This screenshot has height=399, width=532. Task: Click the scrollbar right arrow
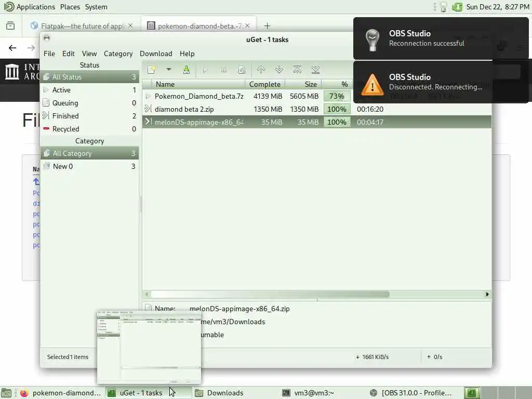coord(487,294)
